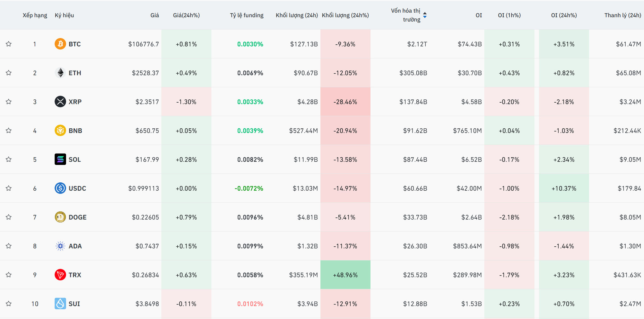Open the SUI symbol link
The width and height of the screenshot is (644, 319).
(x=74, y=304)
